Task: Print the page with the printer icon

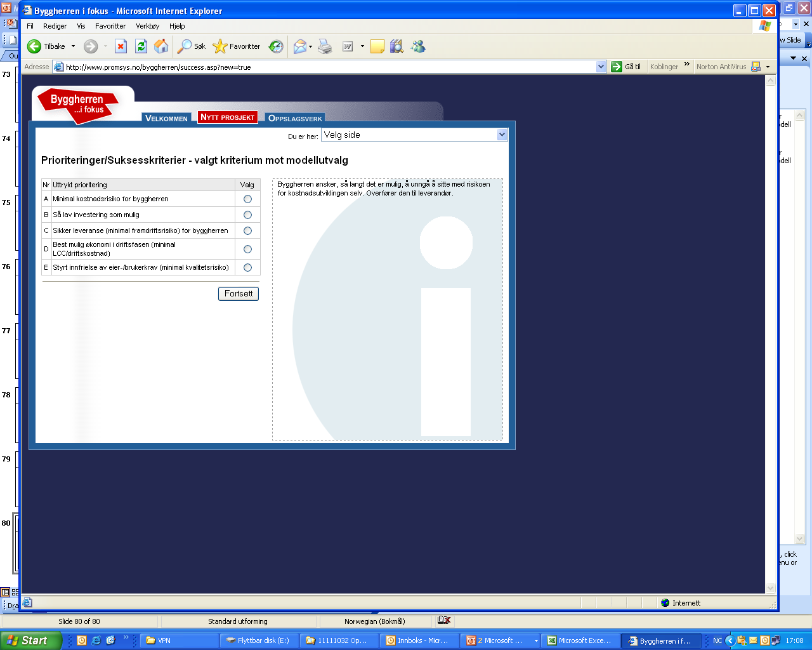Action: click(325, 46)
